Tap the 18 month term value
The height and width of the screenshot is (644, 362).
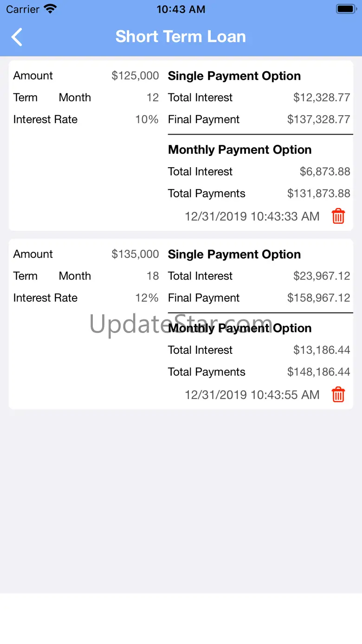click(153, 276)
